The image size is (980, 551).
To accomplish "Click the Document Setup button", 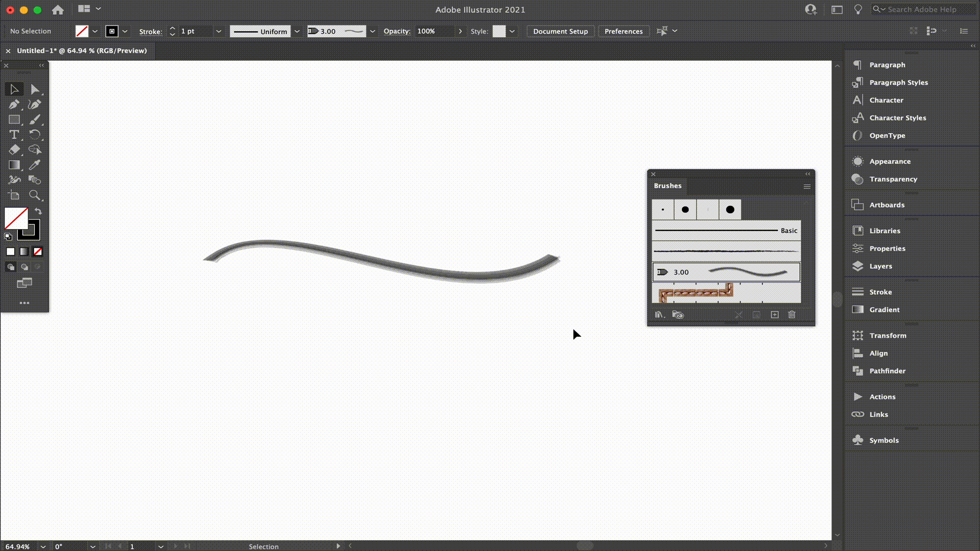I will click(x=560, y=32).
